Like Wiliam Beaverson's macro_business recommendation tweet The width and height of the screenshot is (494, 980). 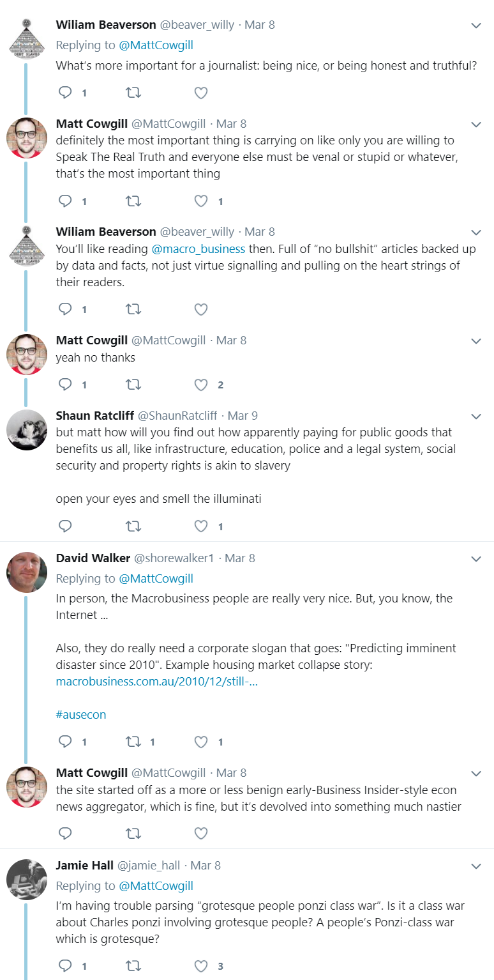tap(202, 309)
